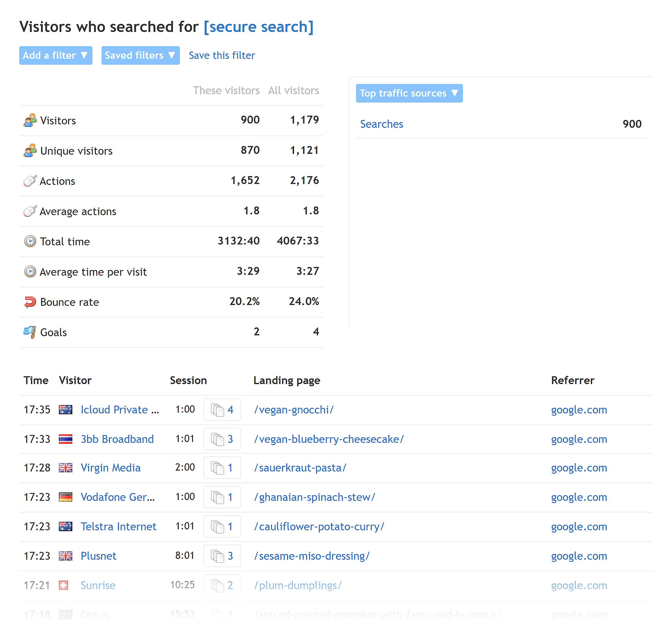This screenshot has height=628, width=672.
Task: Click the Visitors person icon
Action: [x=30, y=120]
